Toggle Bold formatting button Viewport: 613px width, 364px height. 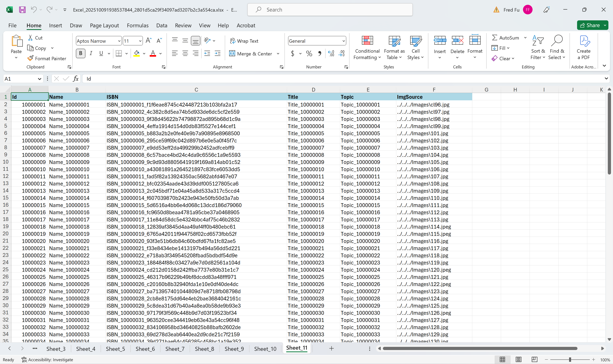pos(80,53)
